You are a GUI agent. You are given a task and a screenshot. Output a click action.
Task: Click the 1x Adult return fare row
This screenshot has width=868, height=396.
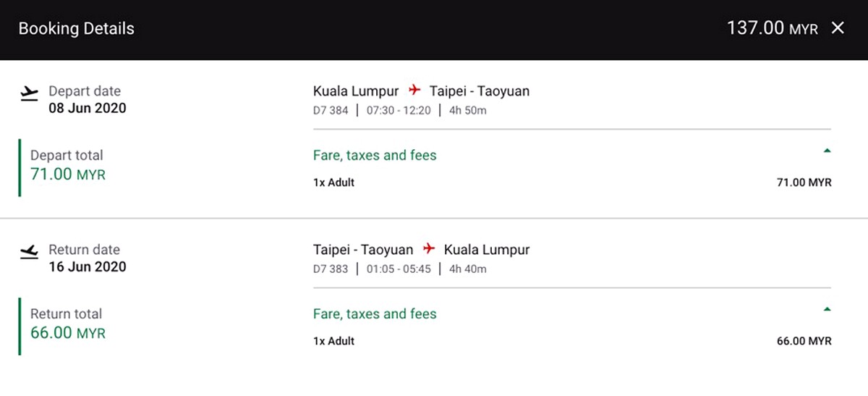(x=572, y=341)
